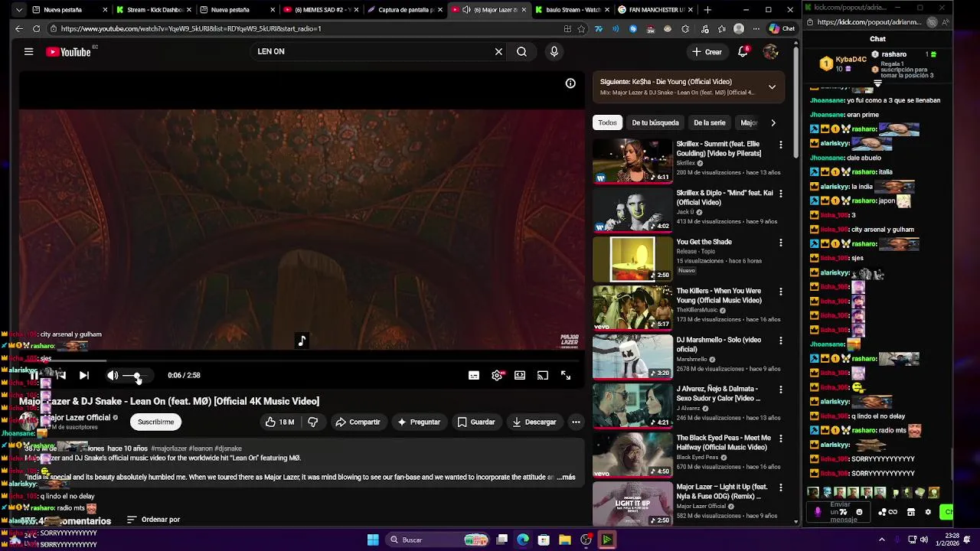Save video with Guardar button
980x551 pixels.
(x=476, y=422)
